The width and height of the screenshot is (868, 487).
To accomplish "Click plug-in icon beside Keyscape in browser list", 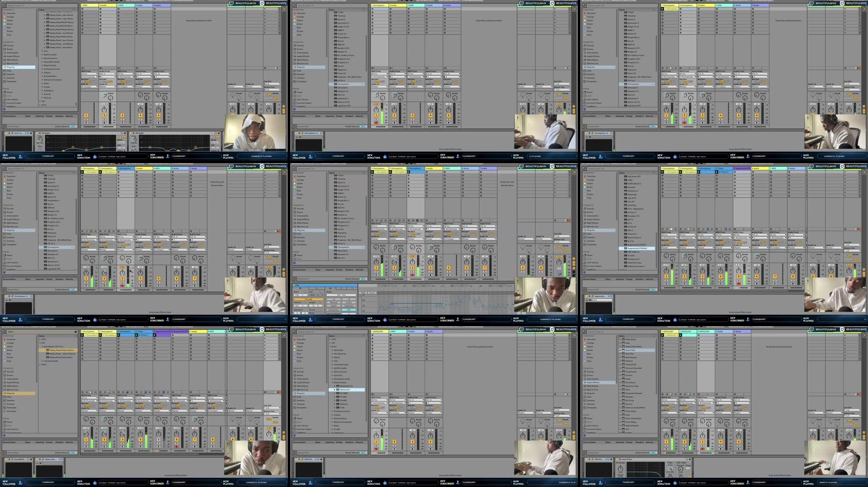I will [625, 194].
